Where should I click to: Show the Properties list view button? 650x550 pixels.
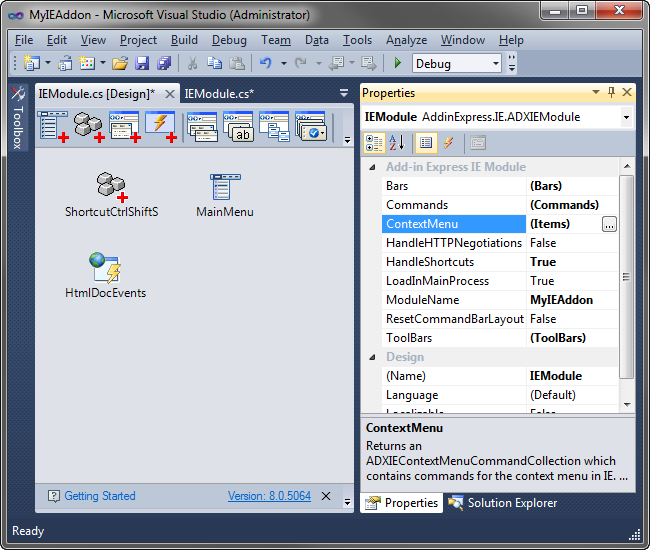426,143
